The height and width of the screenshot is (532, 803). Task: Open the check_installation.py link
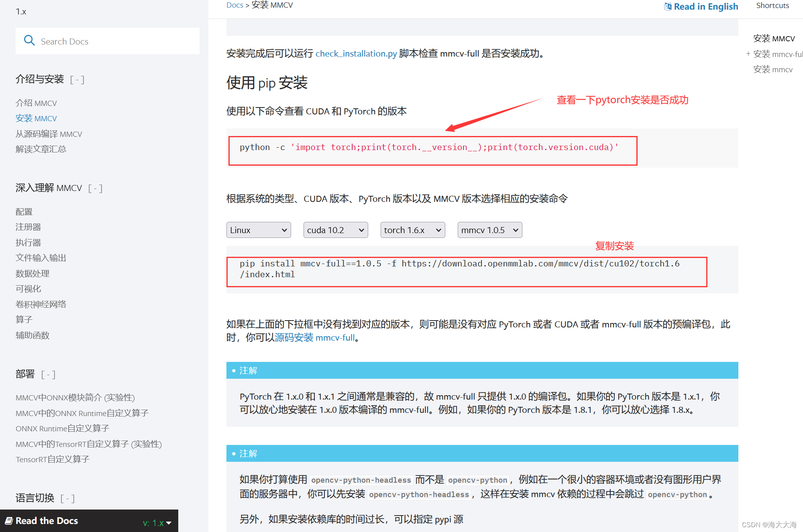click(x=356, y=53)
